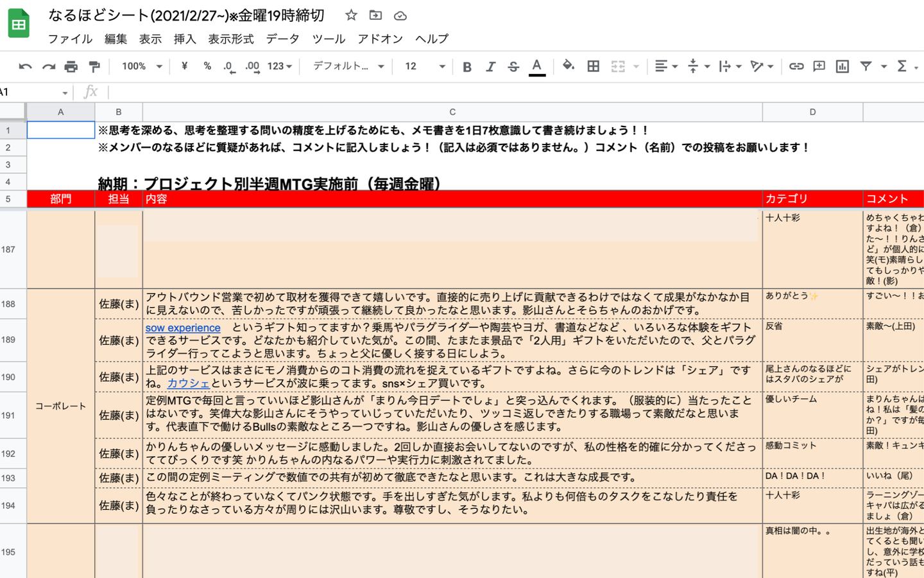Select the 反省 category cell
The image size is (924, 578).
[x=812, y=340]
